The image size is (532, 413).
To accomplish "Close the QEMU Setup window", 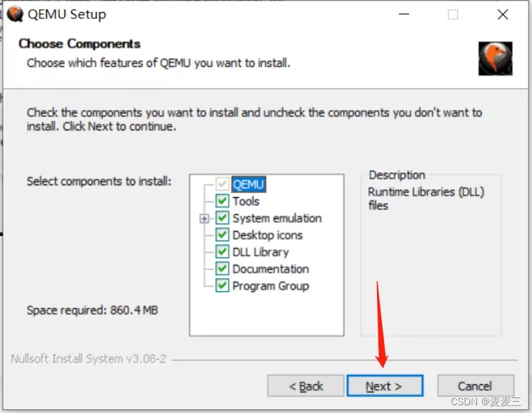I will 502,14.
